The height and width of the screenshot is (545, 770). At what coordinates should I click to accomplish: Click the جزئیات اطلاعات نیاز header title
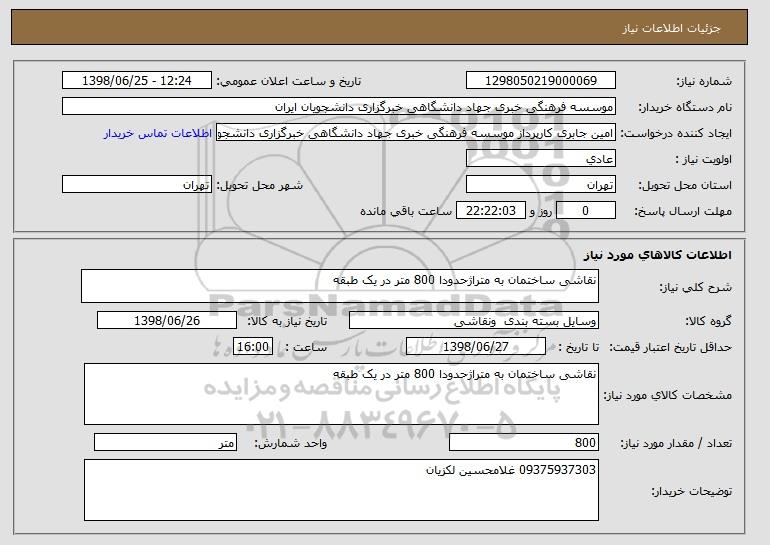671,28
